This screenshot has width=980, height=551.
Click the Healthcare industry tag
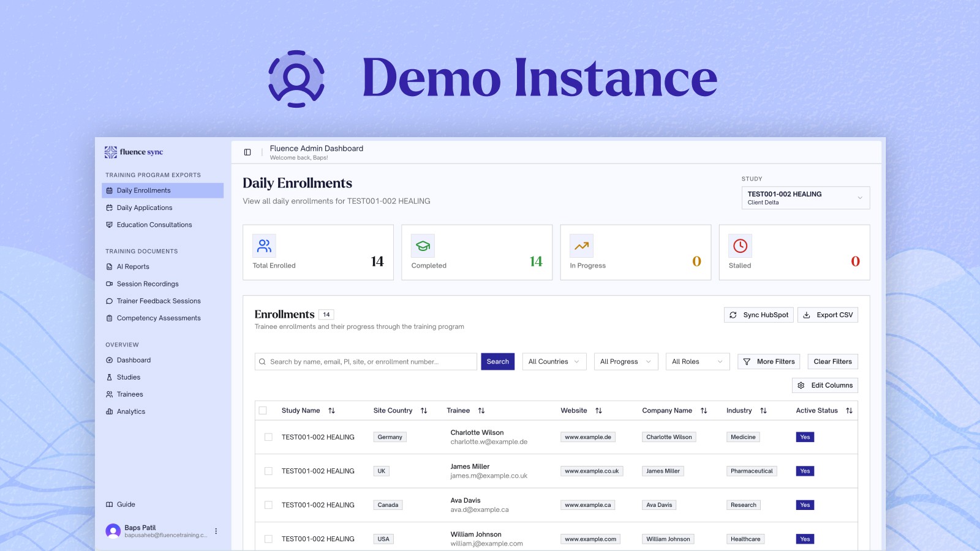pos(745,539)
